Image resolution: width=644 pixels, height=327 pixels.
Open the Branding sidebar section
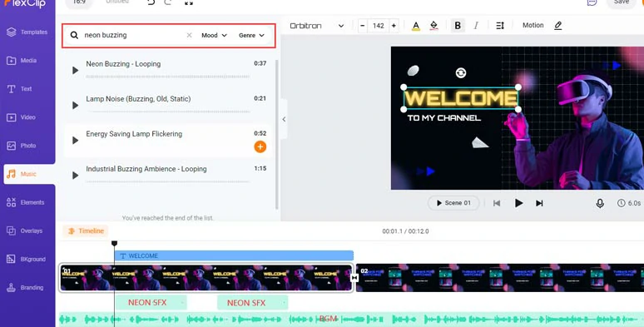click(x=27, y=288)
